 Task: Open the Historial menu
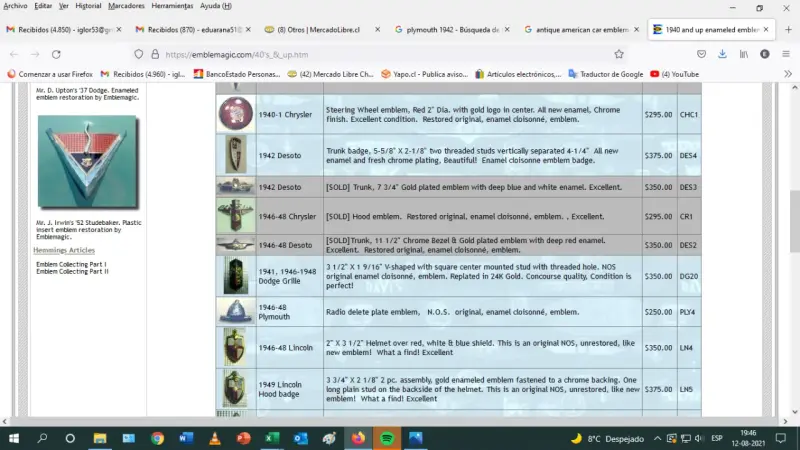88,6
